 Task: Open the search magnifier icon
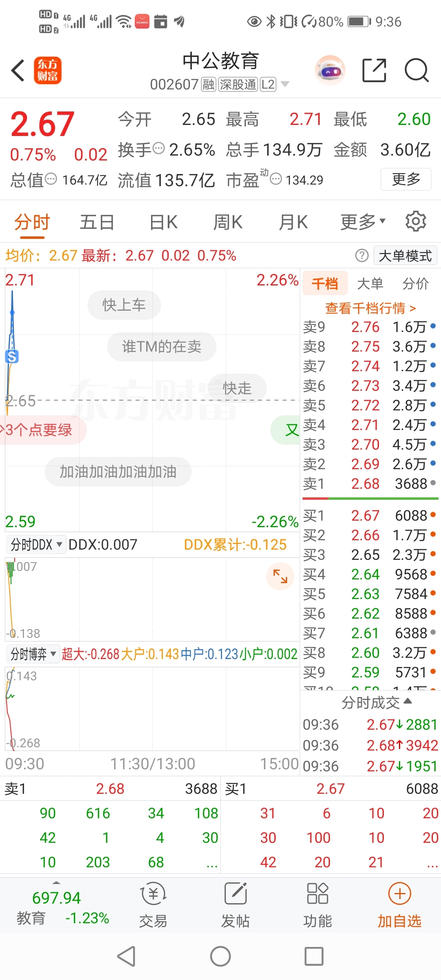(x=416, y=70)
